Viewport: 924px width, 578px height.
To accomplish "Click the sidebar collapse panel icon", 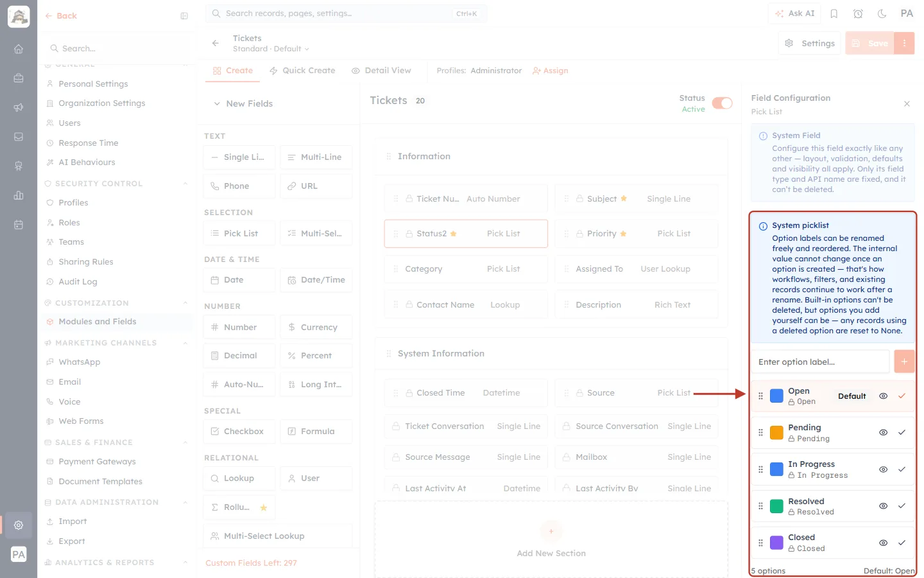I will [184, 16].
